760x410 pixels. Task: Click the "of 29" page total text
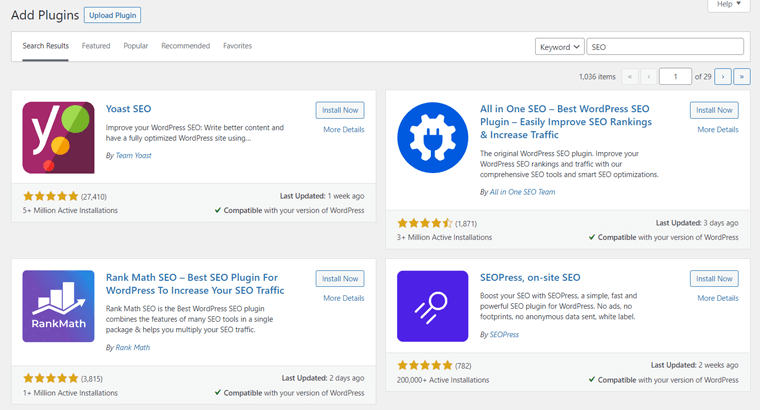[703, 77]
